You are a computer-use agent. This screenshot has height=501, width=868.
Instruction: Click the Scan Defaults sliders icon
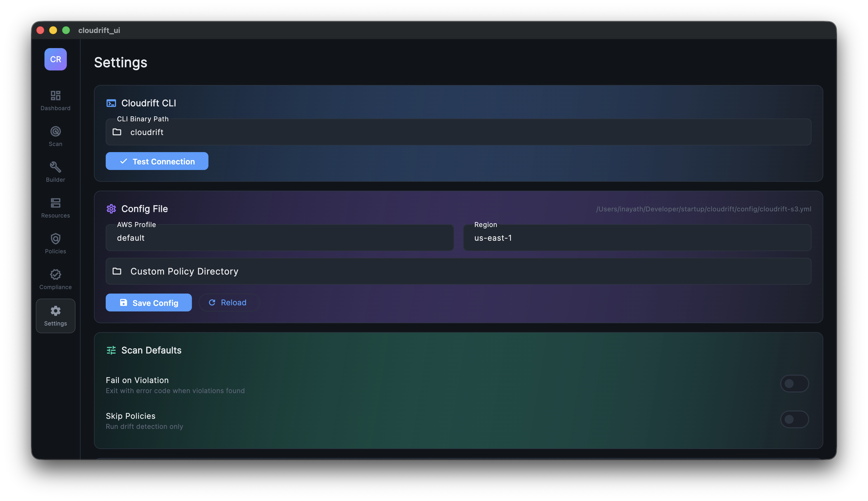point(111,350)
